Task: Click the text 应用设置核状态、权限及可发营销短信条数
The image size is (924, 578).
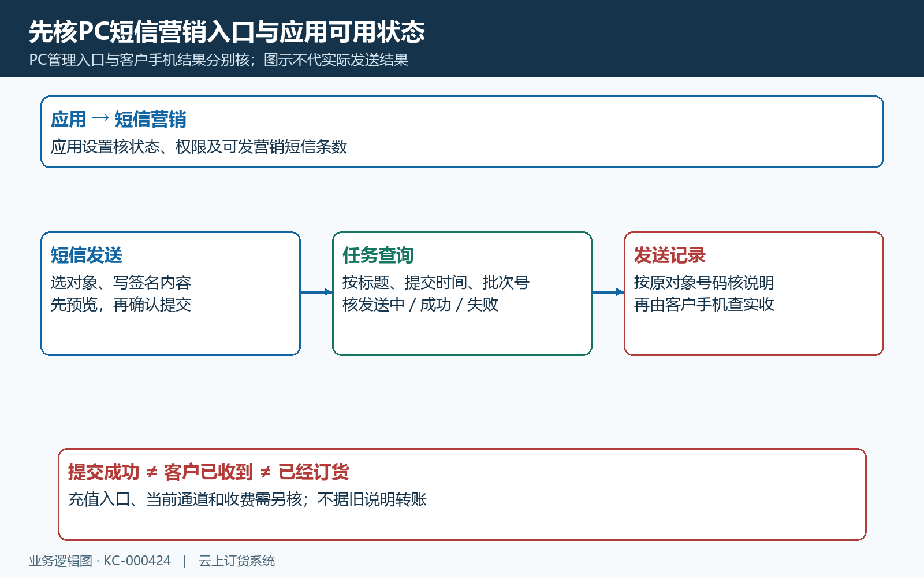Action: click(199, 147)
